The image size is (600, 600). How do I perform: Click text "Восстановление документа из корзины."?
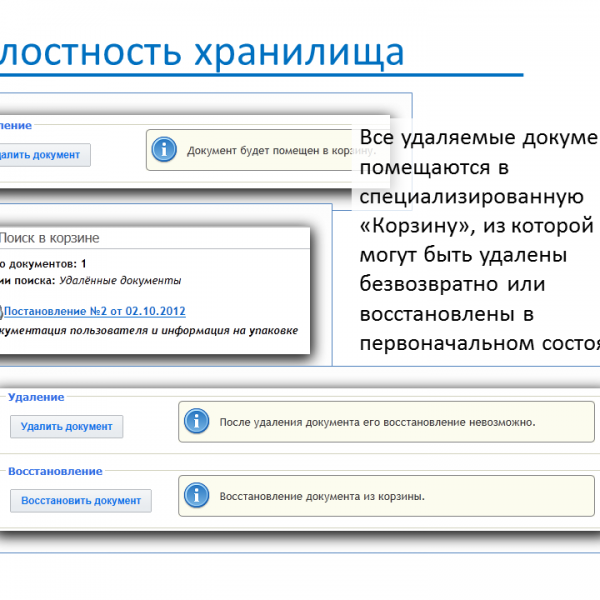pyautogui.click(x=321, y=495)
